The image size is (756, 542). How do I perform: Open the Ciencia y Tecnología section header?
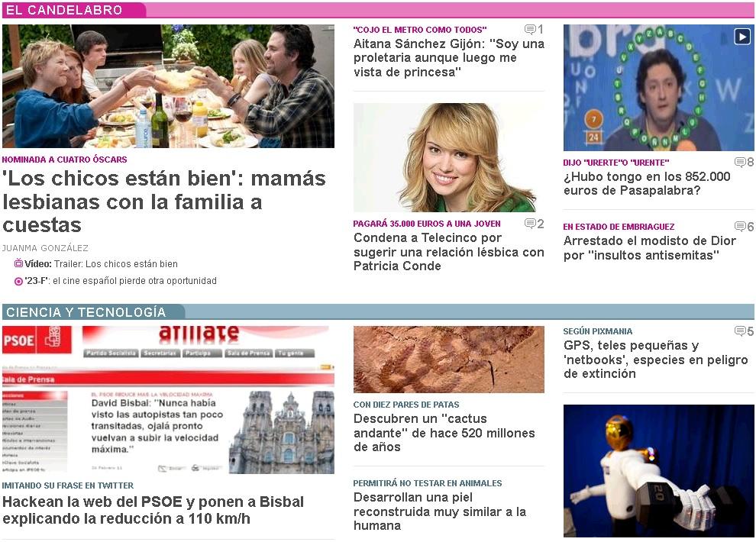point(86,312)
